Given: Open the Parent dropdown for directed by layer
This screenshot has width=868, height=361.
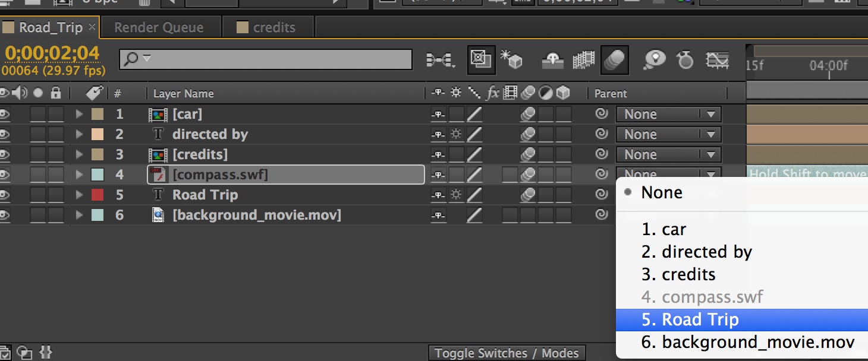Looking at the screenshot, I should [668, 134].
